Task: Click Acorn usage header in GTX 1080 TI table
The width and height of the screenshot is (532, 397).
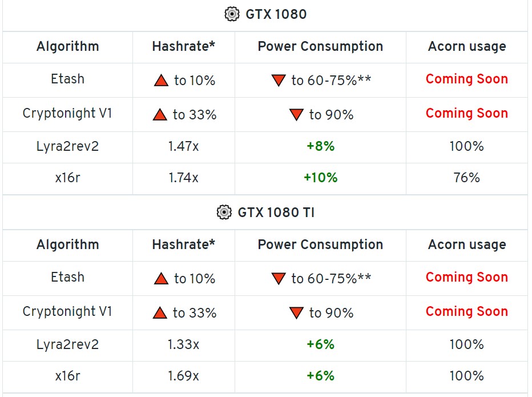Action: (466, 245)
